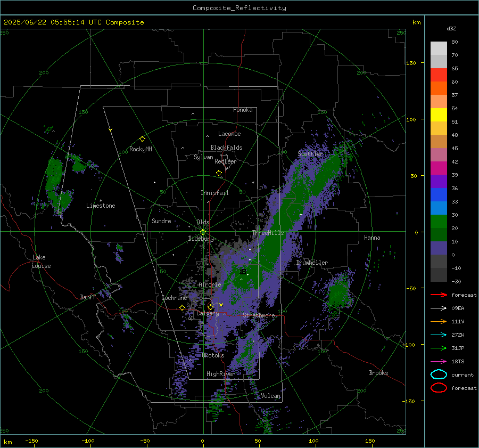
Task: Click the -150 tick on bottom axis
Action: click(32, 441)
